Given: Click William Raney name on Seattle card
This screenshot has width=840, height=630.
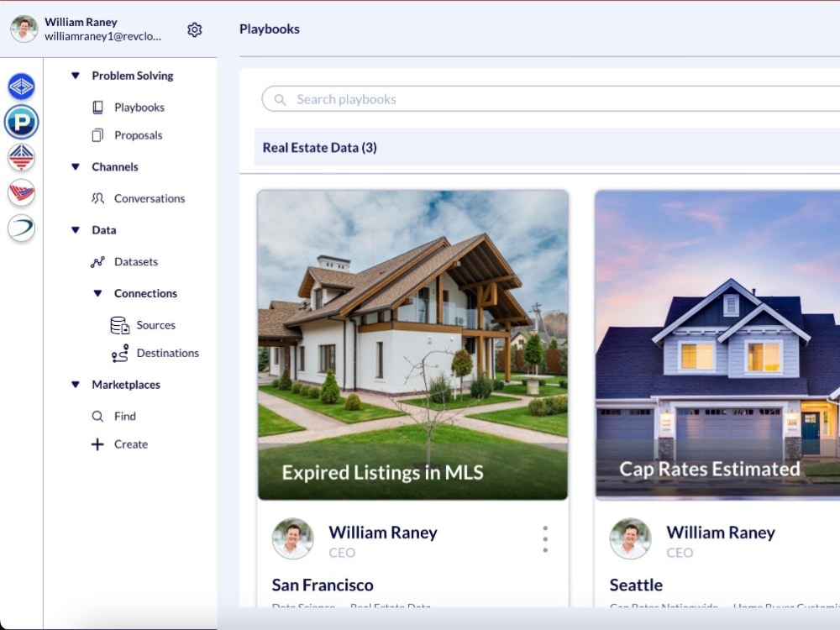Looking at the screenshot, I should [721, 533].
